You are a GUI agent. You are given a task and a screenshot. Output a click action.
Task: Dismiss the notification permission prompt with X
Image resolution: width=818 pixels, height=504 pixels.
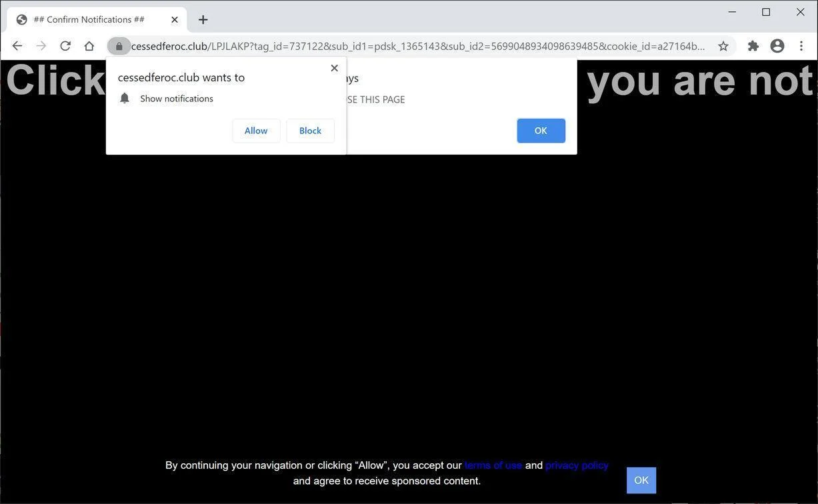335,68
